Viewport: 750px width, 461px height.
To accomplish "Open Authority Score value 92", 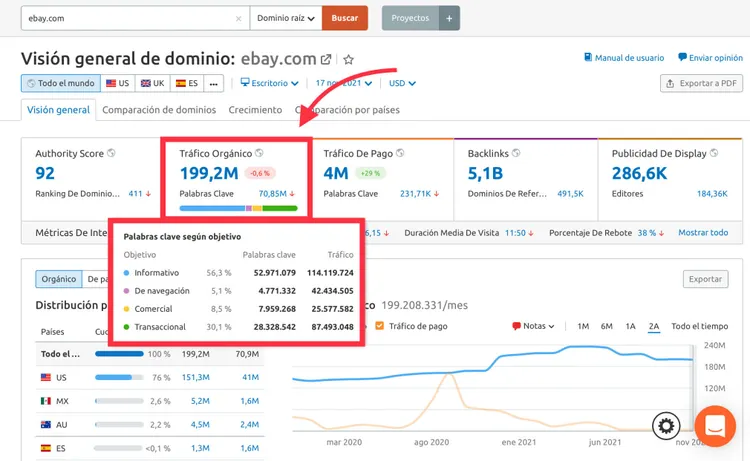I will click(x=45, y=173).
